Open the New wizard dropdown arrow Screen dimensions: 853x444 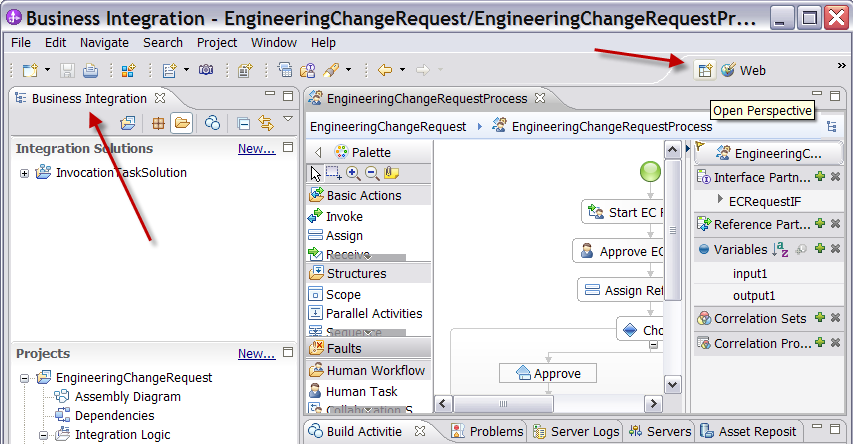(47, 70)
